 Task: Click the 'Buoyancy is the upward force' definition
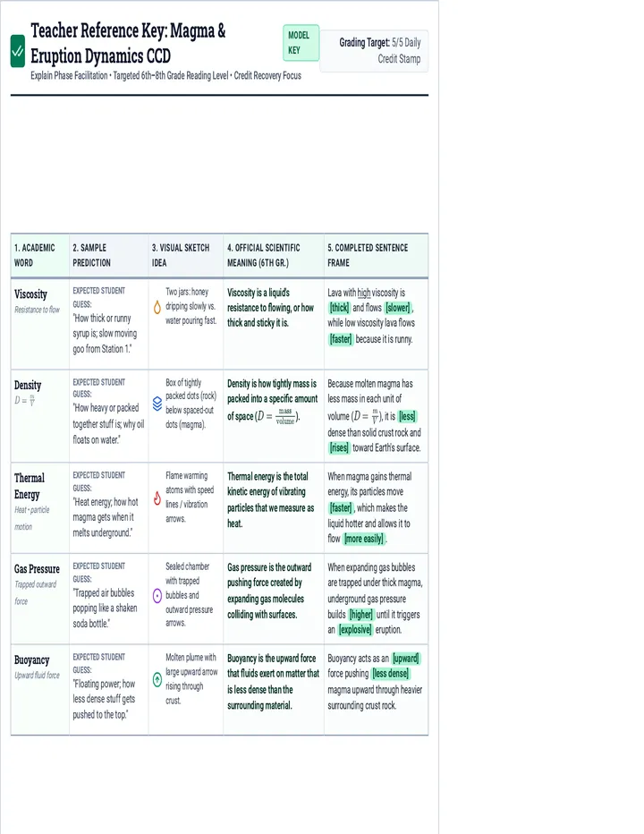[274, 681]
